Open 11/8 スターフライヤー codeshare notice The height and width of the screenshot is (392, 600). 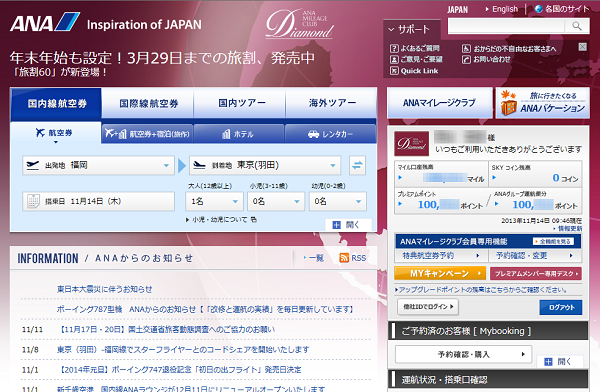pyautogui.click(x=183, y=350)
